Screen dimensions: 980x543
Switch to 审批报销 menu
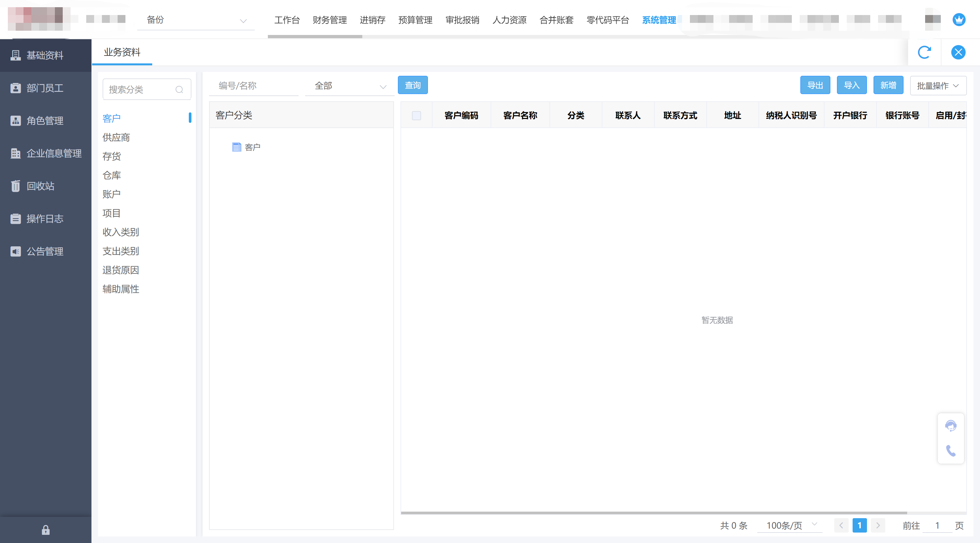[x=463, y=20]
